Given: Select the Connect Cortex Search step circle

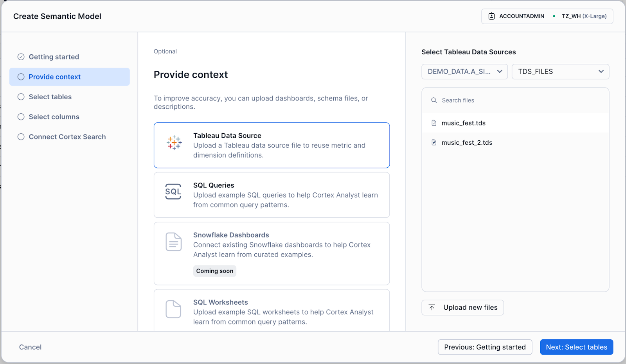Looking at the screenshot, I should tap(21, 137).
